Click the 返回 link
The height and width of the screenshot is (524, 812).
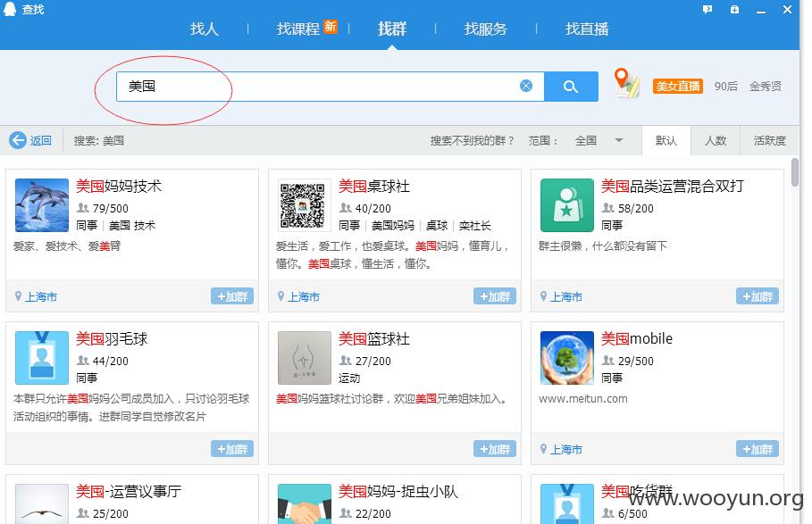coord(40,140)
